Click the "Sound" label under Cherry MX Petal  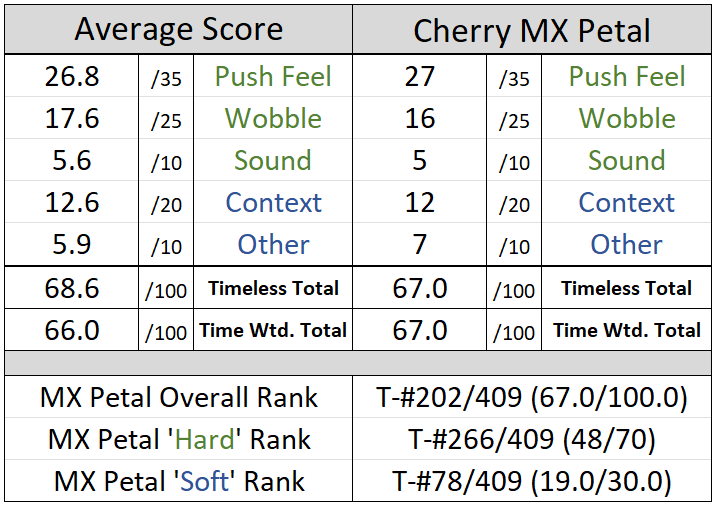627,160
